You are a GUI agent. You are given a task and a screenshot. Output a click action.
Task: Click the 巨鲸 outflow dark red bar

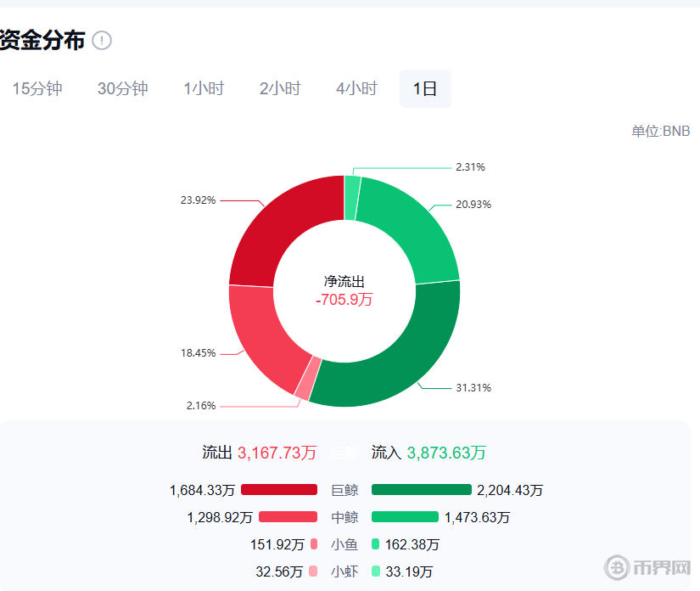[279, 490]
